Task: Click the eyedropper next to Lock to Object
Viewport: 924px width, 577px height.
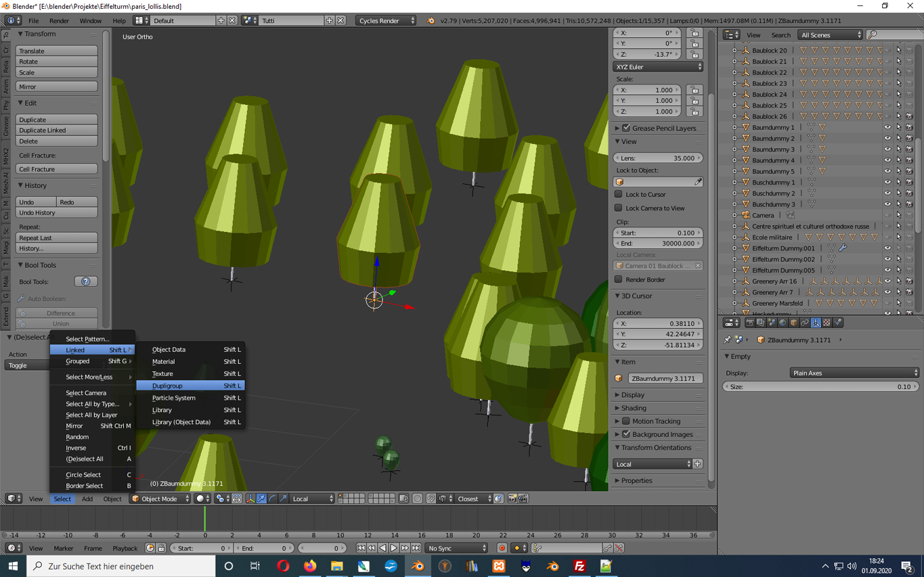Action: pyautogui.click(x=698, y=182)
